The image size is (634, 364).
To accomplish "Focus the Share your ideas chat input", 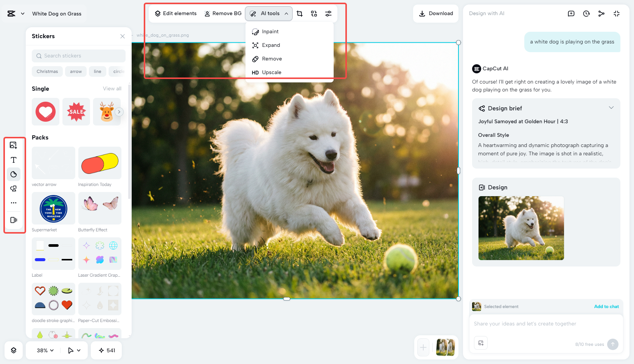I will tap(546, 324).
